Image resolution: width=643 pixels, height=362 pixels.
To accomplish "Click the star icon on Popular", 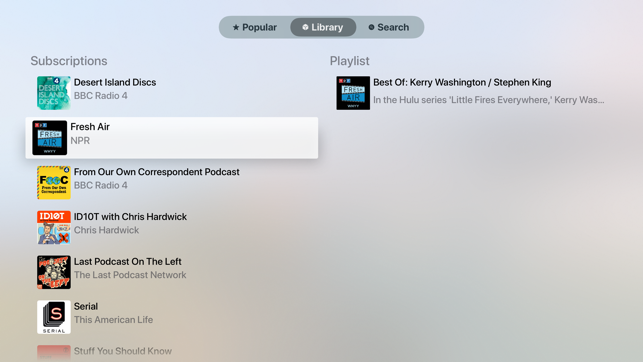I will 236,27.
